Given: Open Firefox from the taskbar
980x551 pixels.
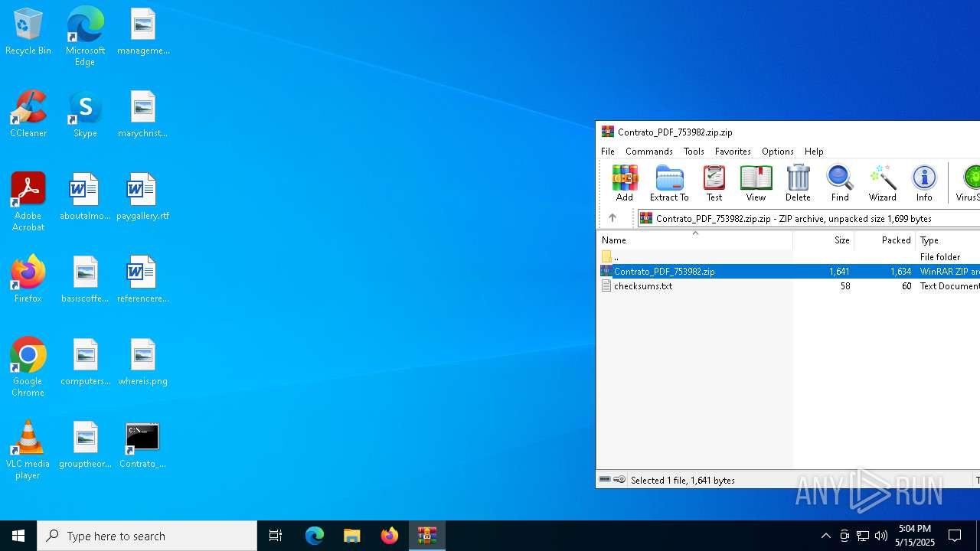Looking at the screenshot, I should click(x=390, y=536).
